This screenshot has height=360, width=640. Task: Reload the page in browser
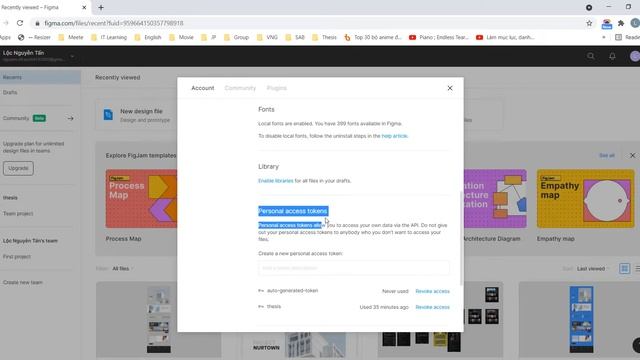tap(20, 23)
